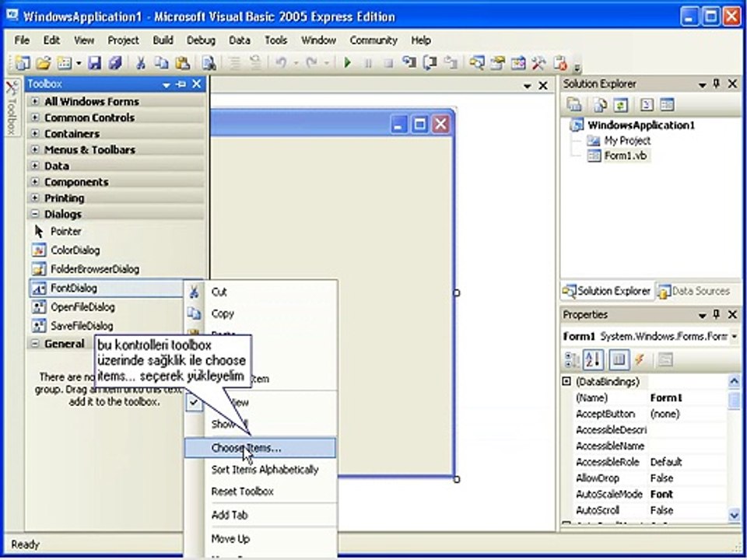Click Add Tab in the context menu
Screen dimensions: 747x560
click(x=261, y=515)
